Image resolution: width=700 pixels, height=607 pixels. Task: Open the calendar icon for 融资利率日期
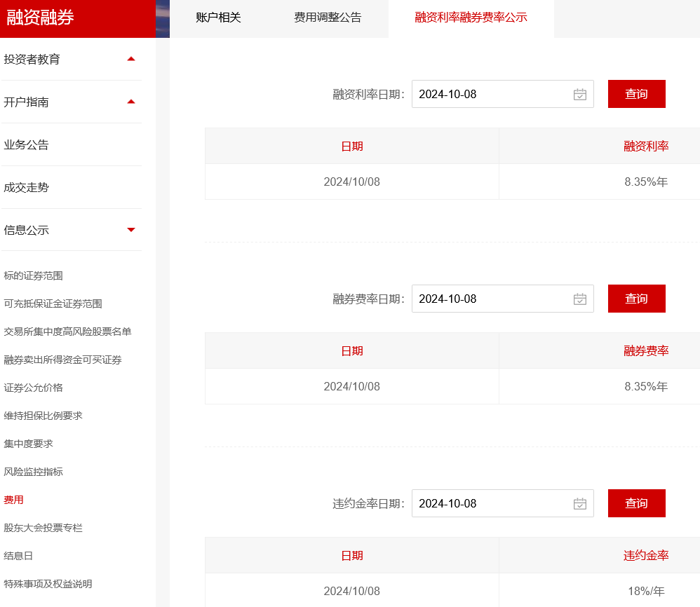click(x=579, y=93)
